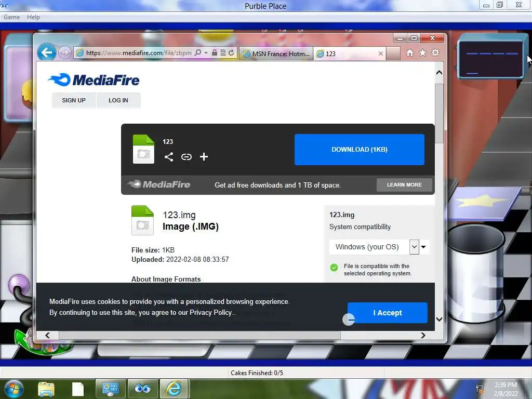Click the share icon under 123
Screen dimensions: 532x399
click(x=169, y=157)
